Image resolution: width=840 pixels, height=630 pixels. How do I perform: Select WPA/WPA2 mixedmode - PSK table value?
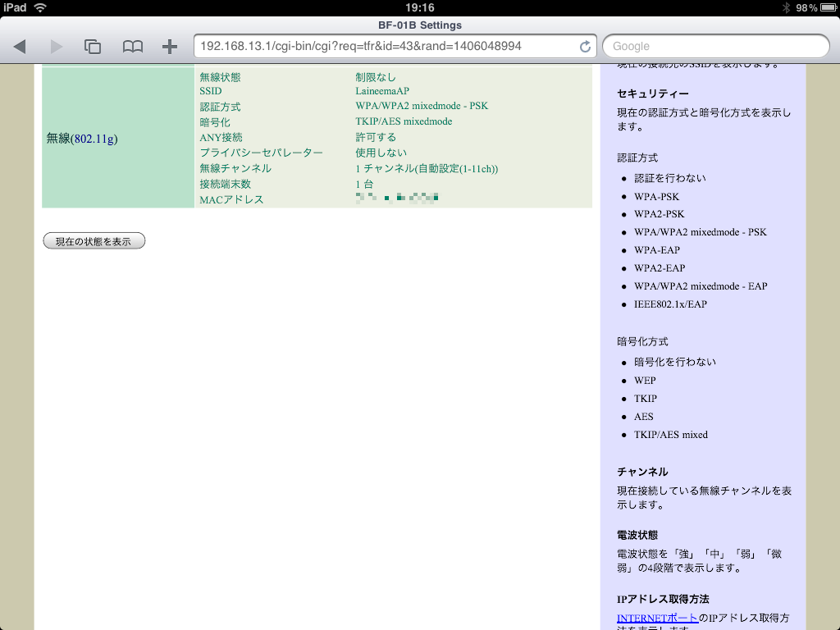[422, 106]
